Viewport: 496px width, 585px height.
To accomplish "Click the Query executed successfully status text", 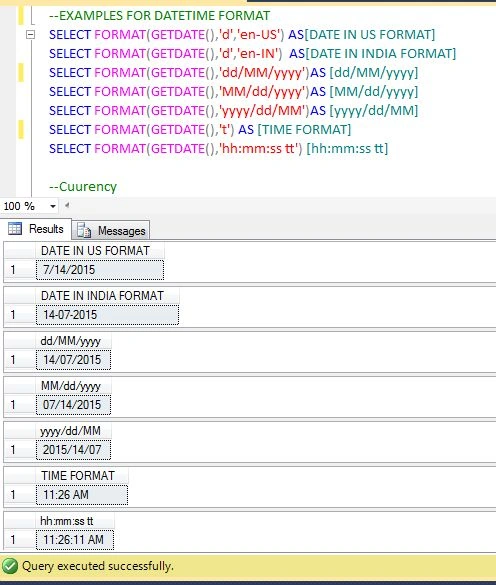I will 98,566.
